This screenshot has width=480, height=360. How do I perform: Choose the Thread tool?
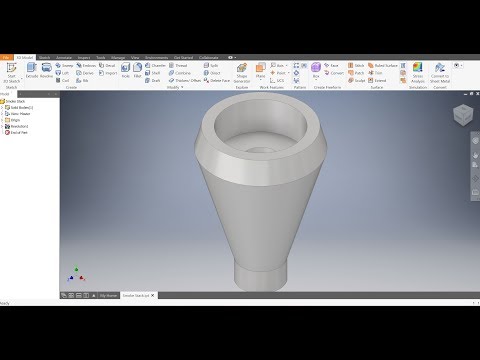click(x=178, y=65)
